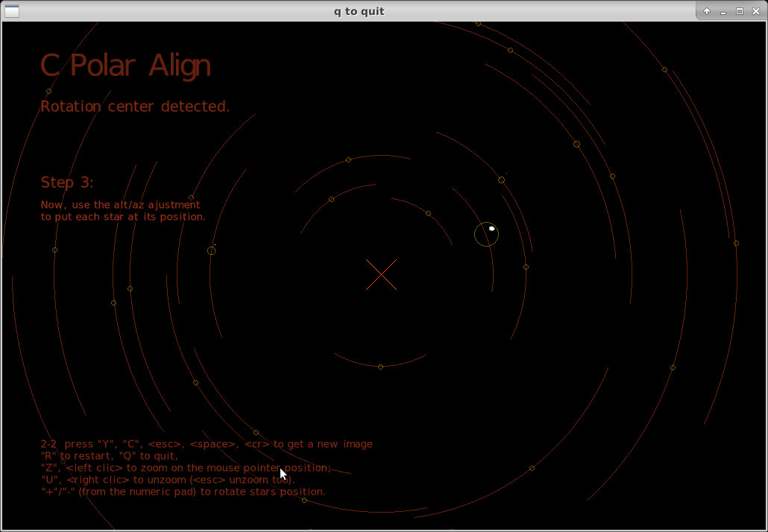Click the 'Step 3:' label
This screenshot has height=532, width=768.
(x=67, y=183)
